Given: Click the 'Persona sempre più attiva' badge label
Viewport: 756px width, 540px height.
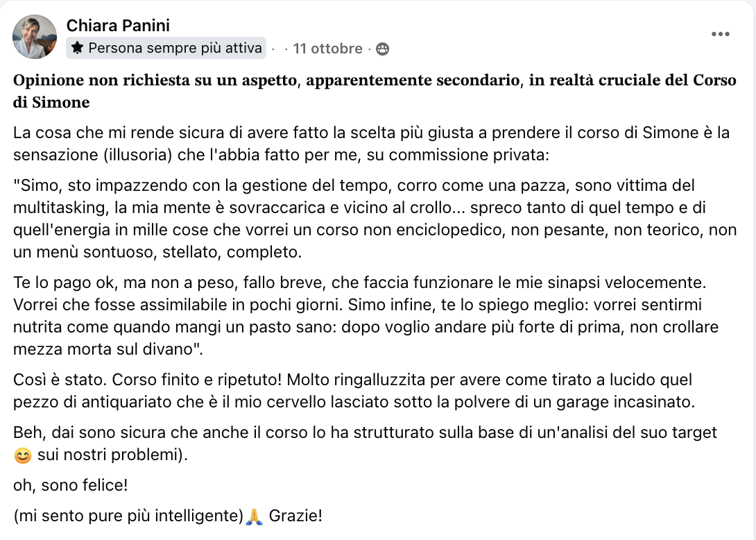Looking at the screenshot, I should pos(175,48).
